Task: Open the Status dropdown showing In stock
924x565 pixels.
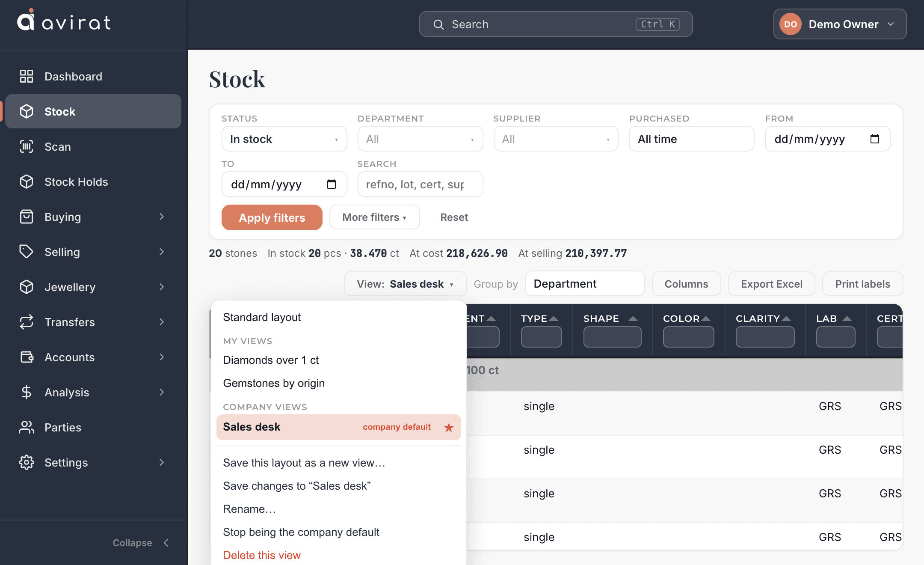Action: 284,139
